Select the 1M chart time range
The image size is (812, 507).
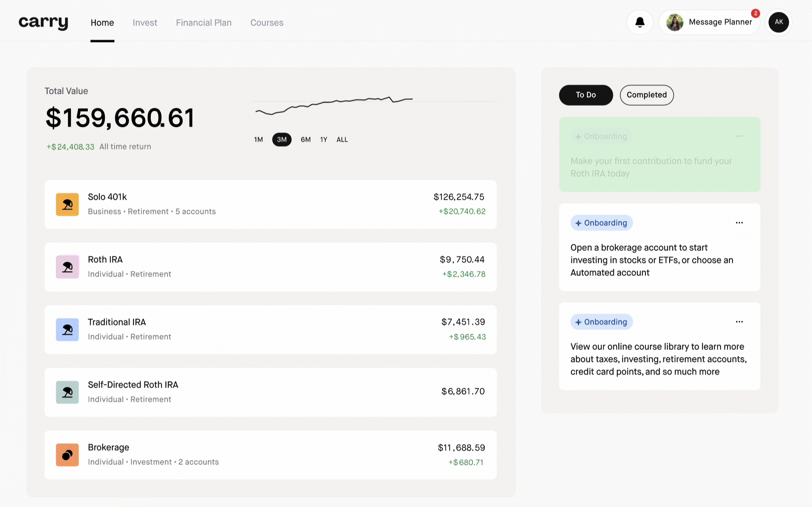pos(258,139)
